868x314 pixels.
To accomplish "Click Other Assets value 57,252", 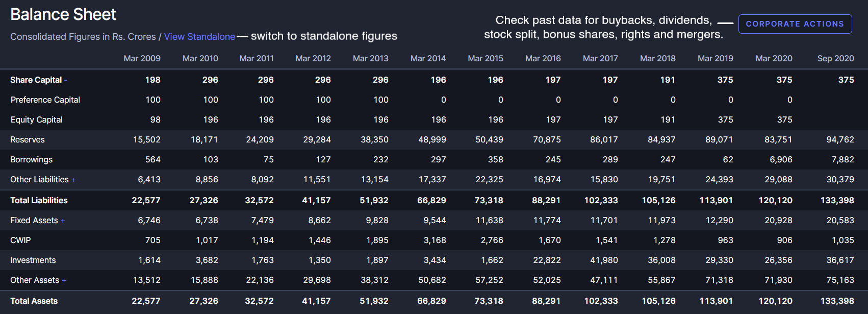I will coord(489,280).
